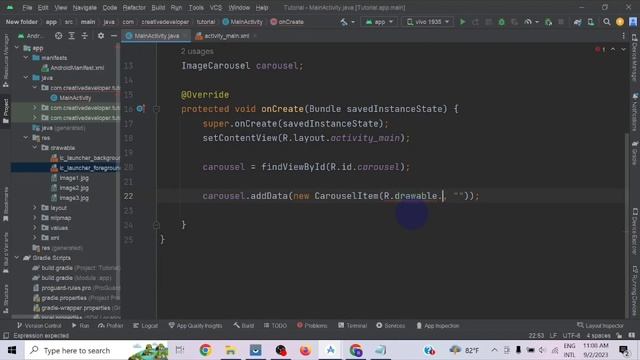Hide the project tool window

tap(114, 36)
